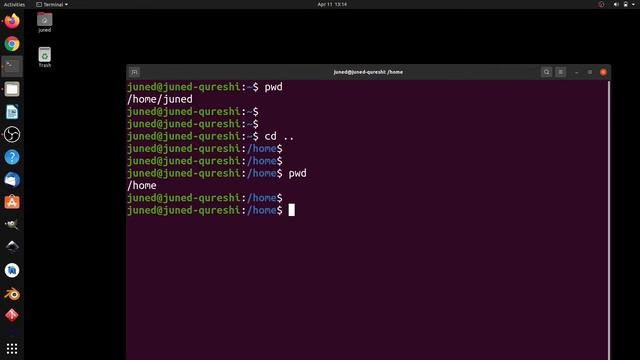Open the juned home folder on desktop
The image size is (640, 360).
click(x=44, y=22)
